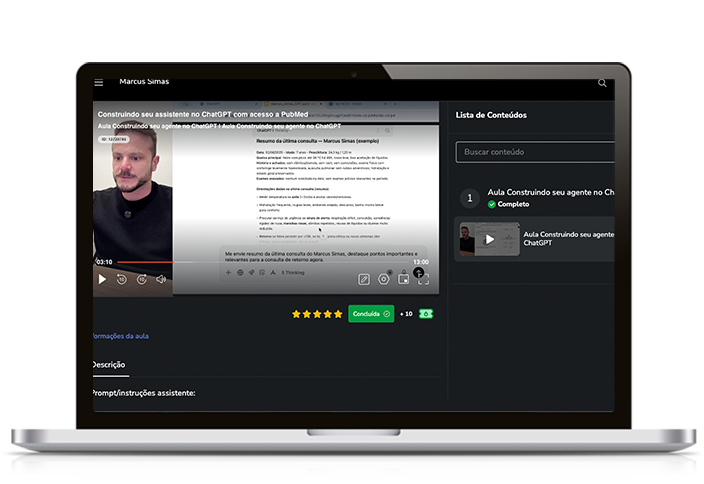The width and height of the screenshot is (704, 484).
Task: Click the search magnifier icon
Action: (602, 83)
